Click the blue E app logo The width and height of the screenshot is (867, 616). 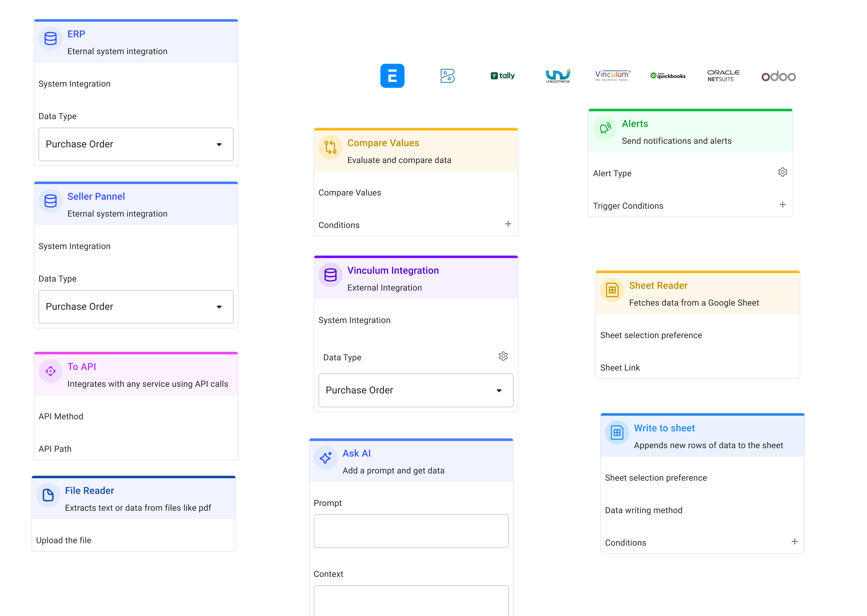click(x=392, y=76)
